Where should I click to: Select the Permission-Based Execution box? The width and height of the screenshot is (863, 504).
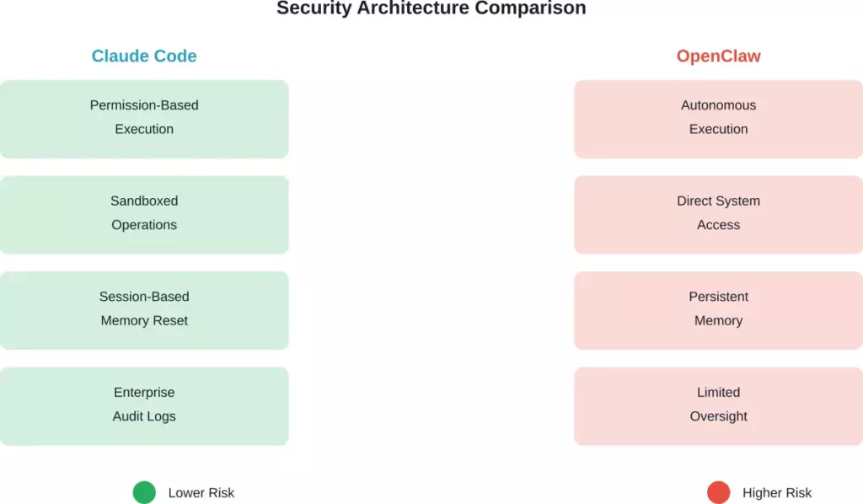(144, 119)
